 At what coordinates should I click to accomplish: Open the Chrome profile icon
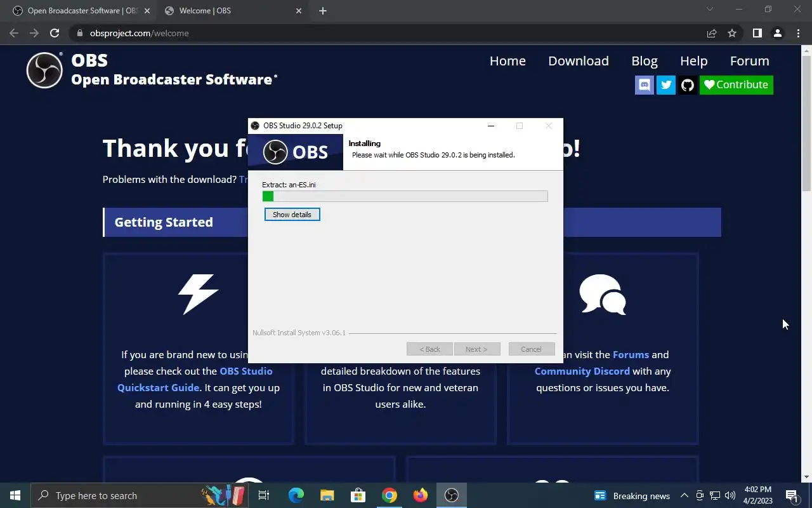tap(777, 33)
